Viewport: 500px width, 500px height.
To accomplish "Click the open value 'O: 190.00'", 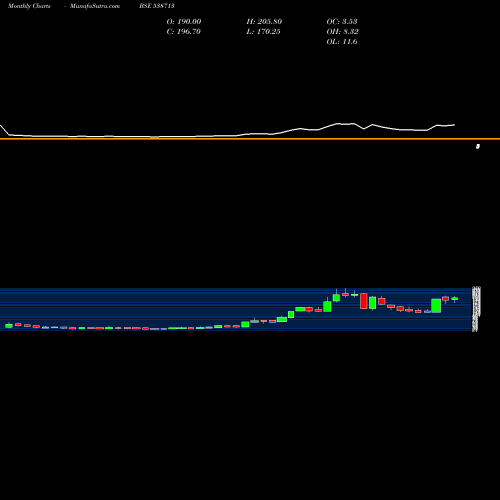I will tap(184, 22).
